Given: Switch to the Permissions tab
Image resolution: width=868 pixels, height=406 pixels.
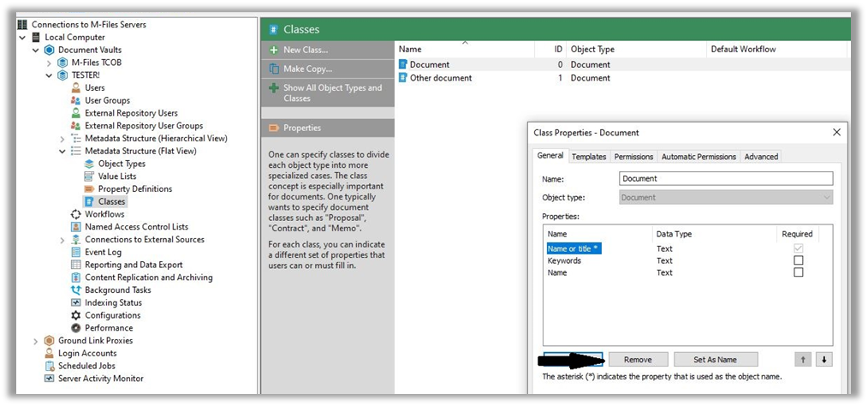Looking at the screenshot, I should (633, 157).
